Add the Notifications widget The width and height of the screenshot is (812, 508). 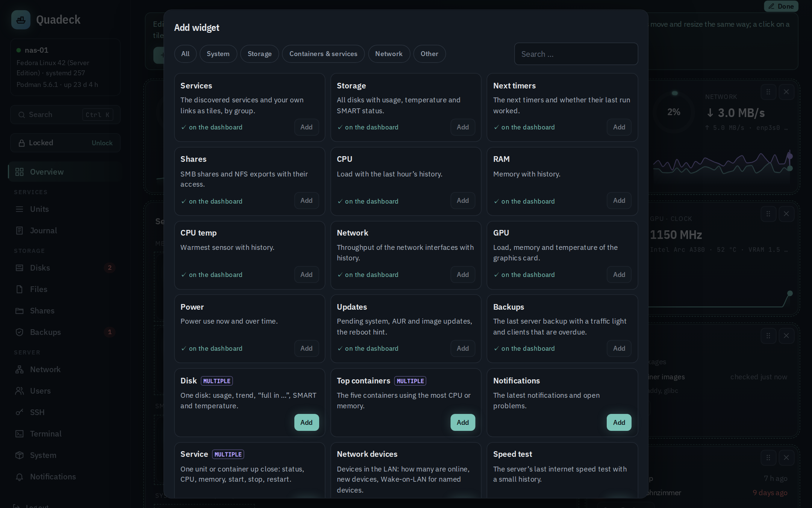click(x=619, y=422)
